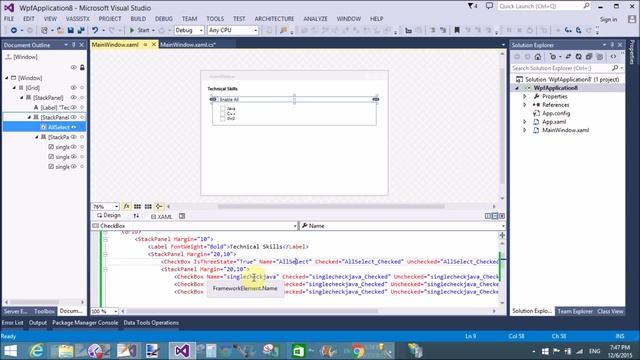Screen dimensions: 640x360
Task: Click the View Code icon in Solution Explorer
Action: (613, 57)
